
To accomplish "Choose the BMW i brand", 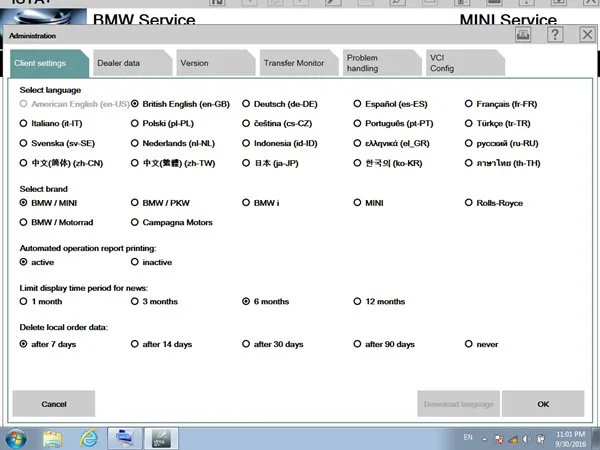I will (x=261, y=203).
